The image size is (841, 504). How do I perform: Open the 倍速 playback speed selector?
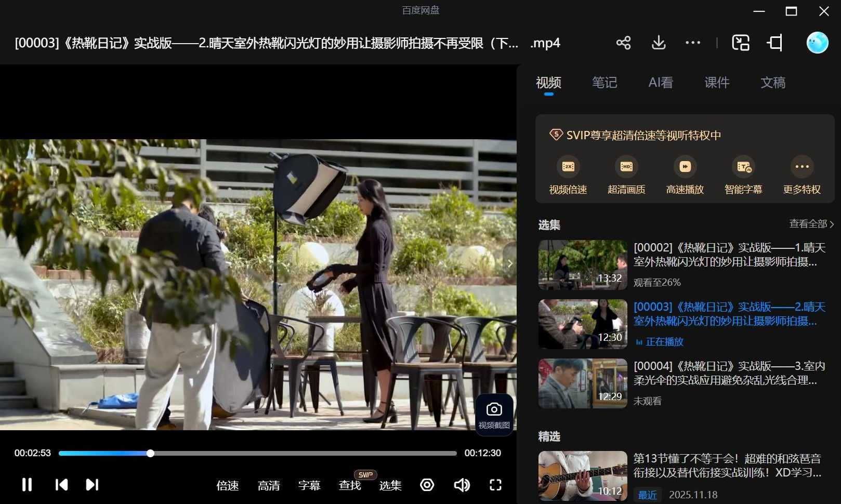point(228,486)
